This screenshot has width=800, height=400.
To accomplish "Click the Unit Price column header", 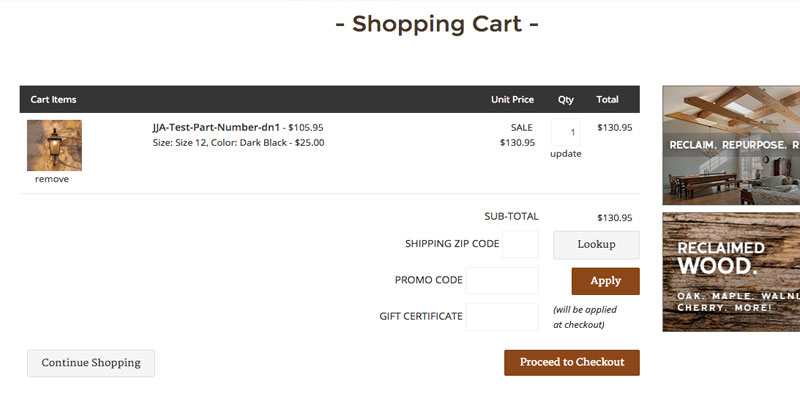I will [x=512, y=99].
